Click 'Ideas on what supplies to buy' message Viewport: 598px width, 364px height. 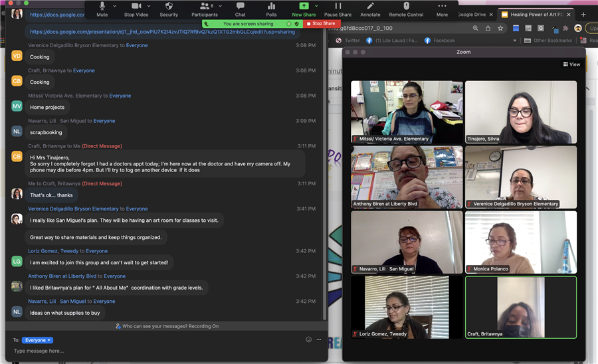65,313
